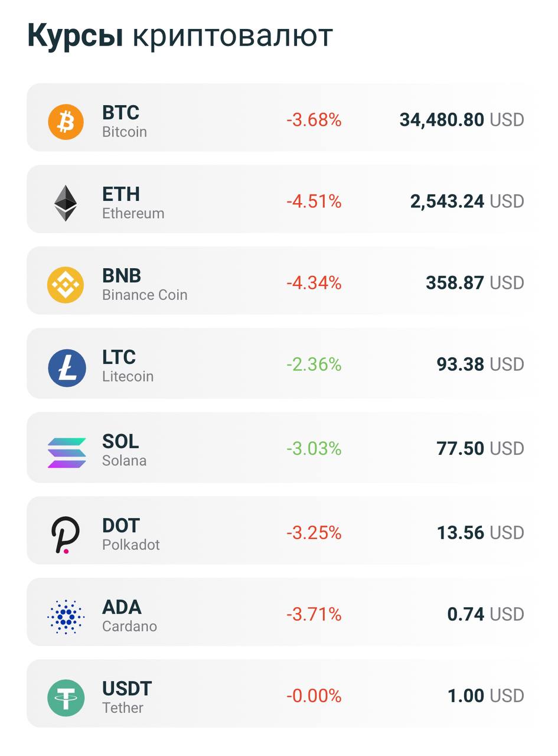The image size is (558, 756).
Task: Click the blue Litecoin logo icon
Action: pyautogui.click(x=67, y=367)
